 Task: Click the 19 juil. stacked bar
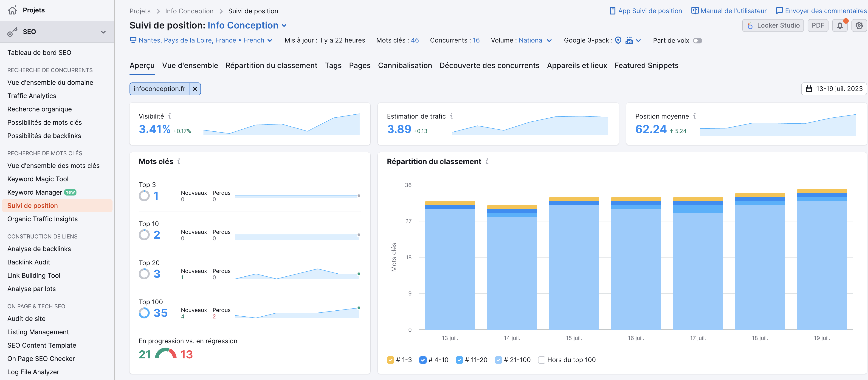822,259
